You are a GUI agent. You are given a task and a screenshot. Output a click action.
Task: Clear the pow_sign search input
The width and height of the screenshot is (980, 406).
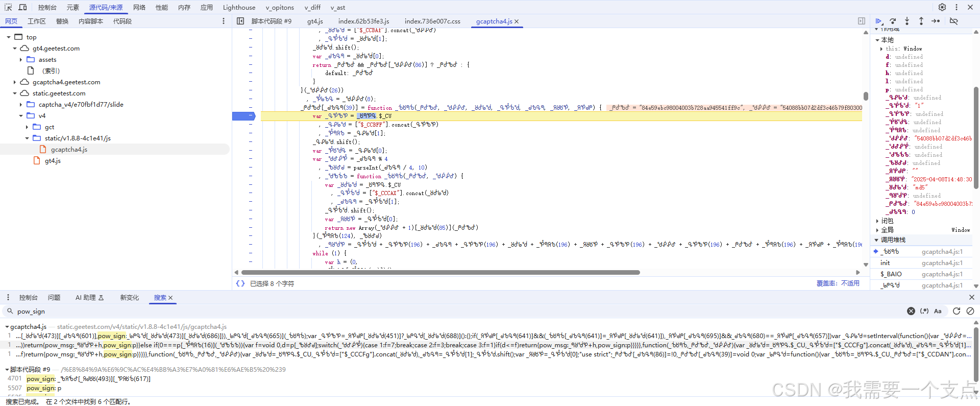[x=911, y=311]
